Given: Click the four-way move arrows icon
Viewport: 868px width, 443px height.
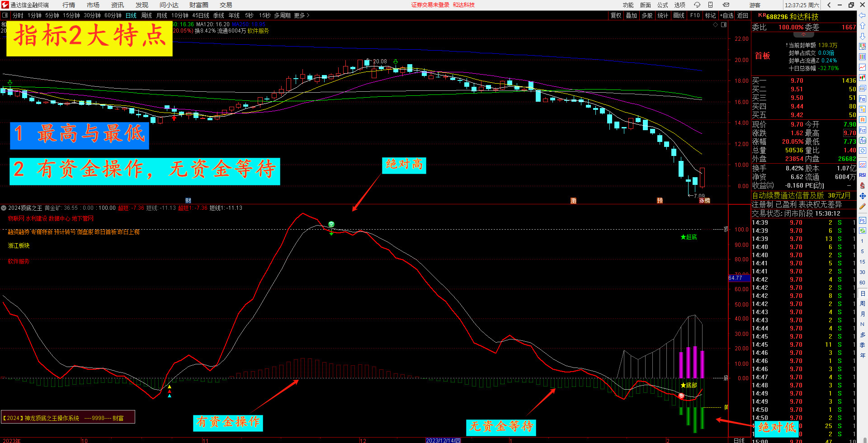Looking at the screenshot, I should pos(862,196).
